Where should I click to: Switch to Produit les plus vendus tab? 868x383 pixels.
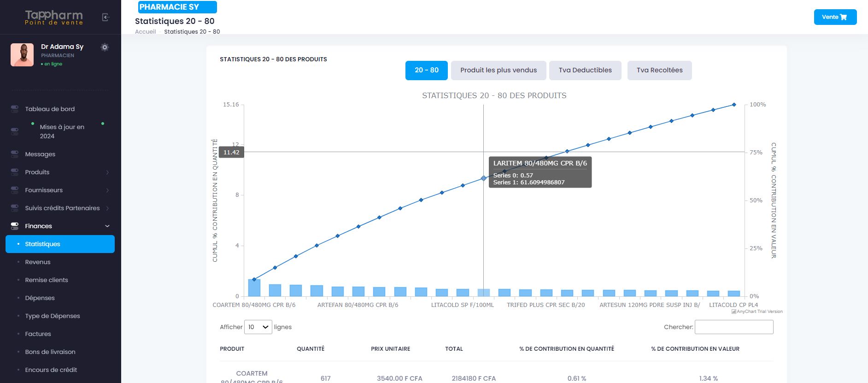pyautogui.click(x=499, y=71)
